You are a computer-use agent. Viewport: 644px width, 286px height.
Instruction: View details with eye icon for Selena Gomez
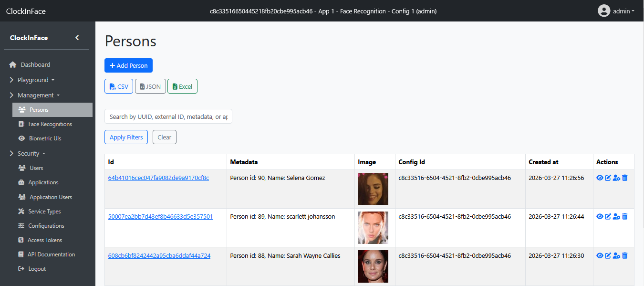point(600,178)
